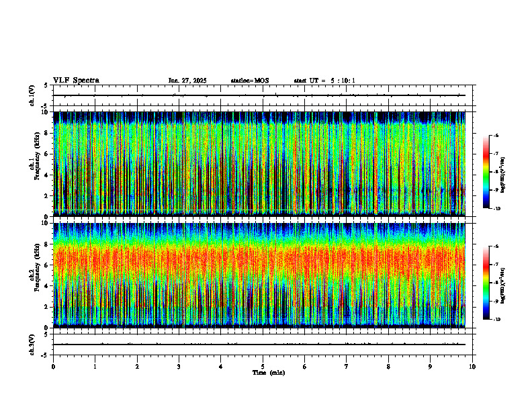Click the "Jan. 27, 2025" date text
The image size is (532, 411).
187,81
